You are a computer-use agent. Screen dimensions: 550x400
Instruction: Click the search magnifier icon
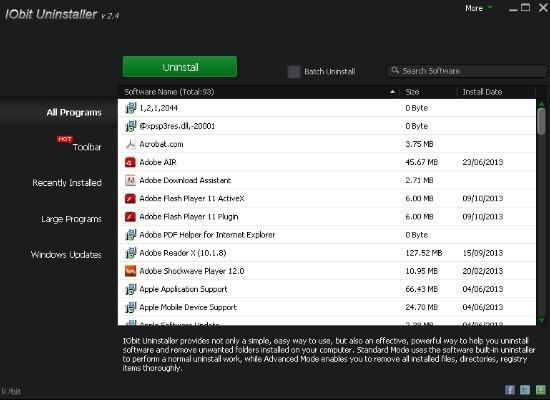point(395,71)
